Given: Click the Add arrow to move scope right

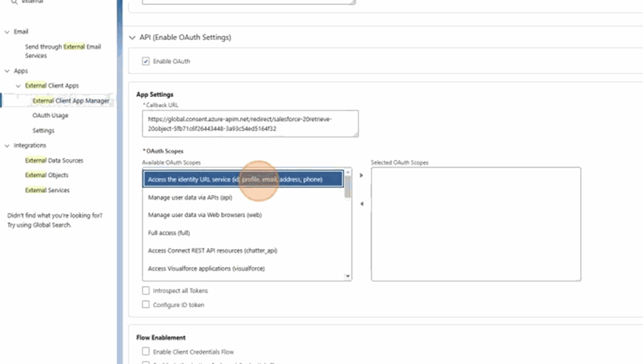Looking at the screenshot, I should (x=361, y=175).
